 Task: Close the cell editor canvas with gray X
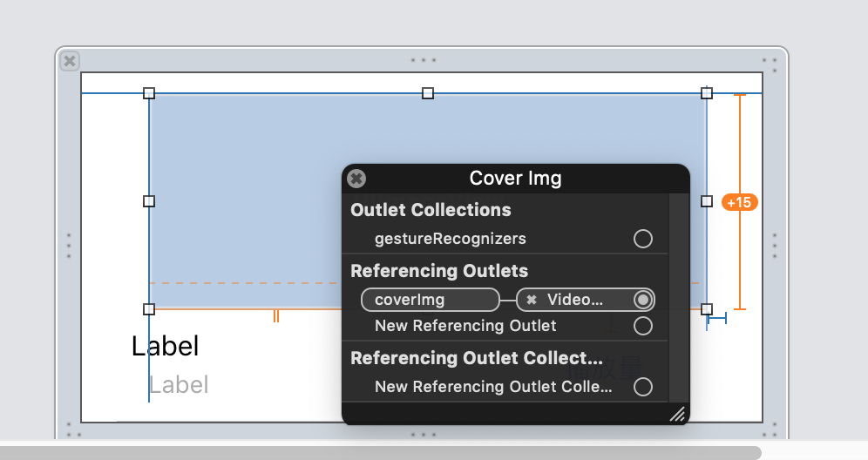[x=70, y=60]
